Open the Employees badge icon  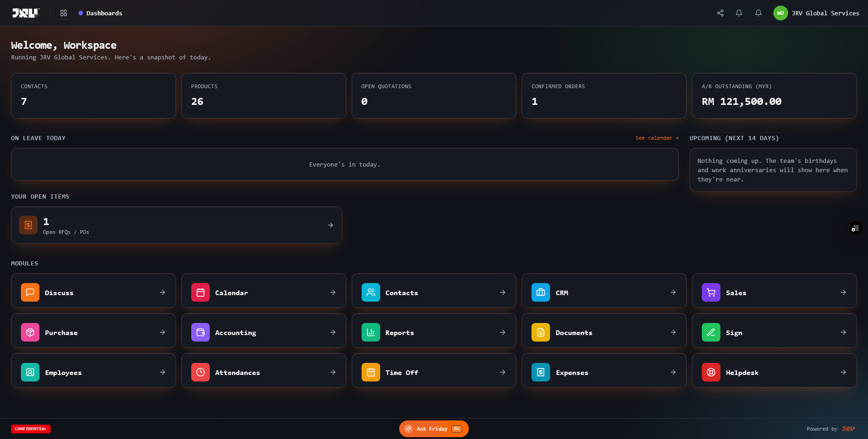(30, 372)
